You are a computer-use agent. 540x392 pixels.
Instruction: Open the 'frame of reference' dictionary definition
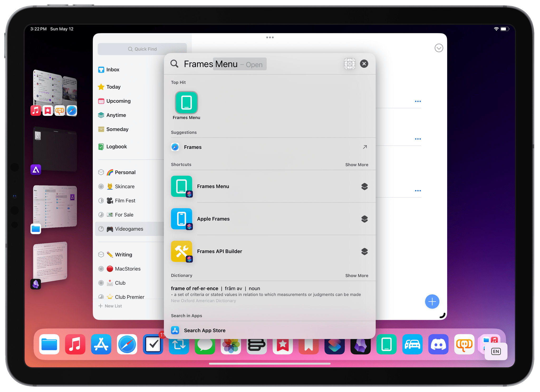pos(269,294)
